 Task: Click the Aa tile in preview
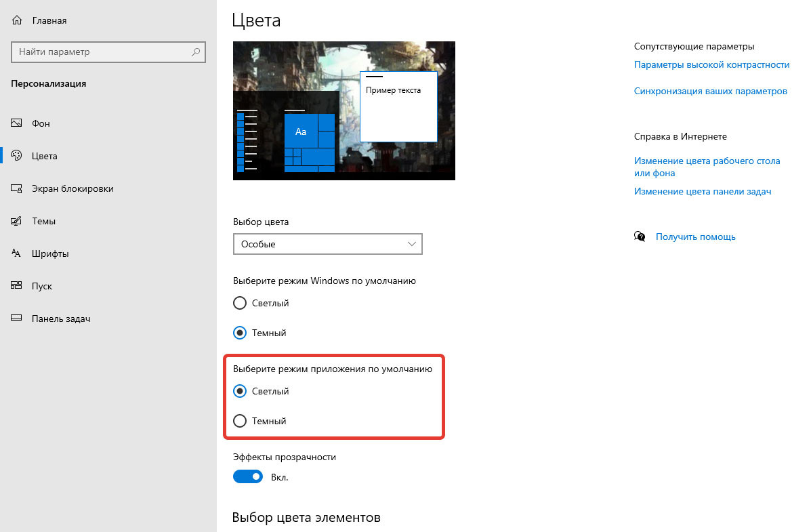click(x=301, y=131)
